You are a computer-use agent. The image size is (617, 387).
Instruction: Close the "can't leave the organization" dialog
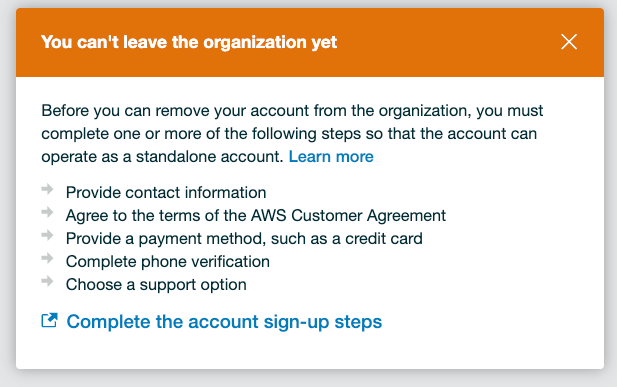[x=569, y=42]
